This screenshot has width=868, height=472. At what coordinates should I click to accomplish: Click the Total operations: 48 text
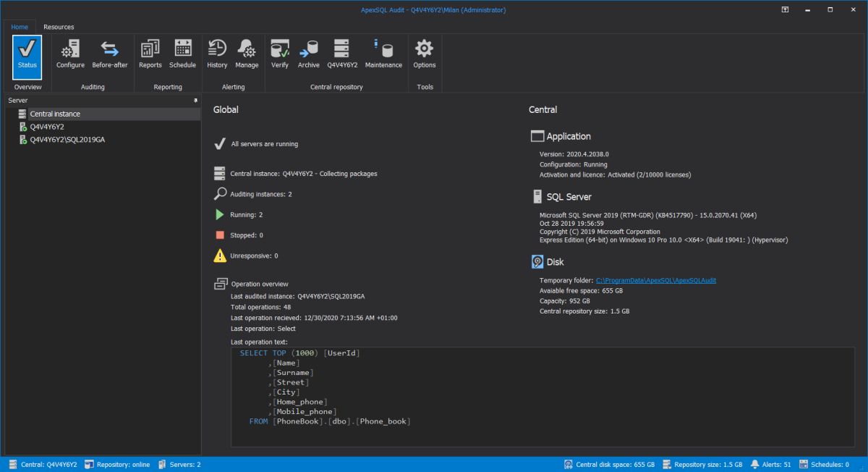click(x=260, y=307)
